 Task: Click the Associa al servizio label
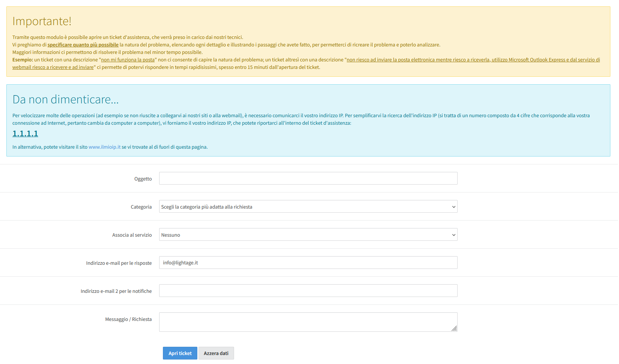132,235
